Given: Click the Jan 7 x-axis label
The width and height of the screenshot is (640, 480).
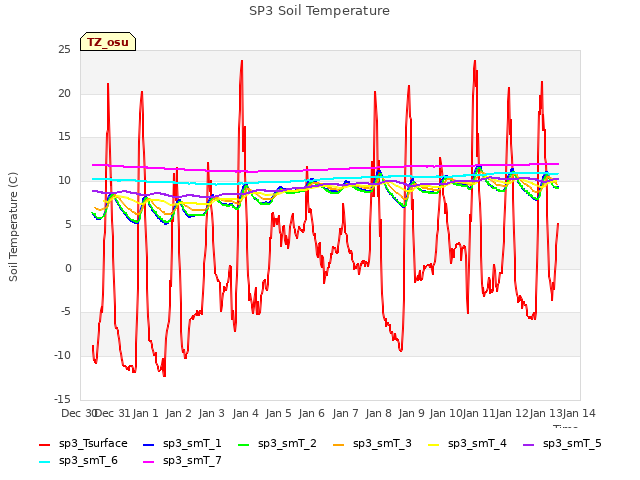Looking at the screenshot, I should click(345, 413).
